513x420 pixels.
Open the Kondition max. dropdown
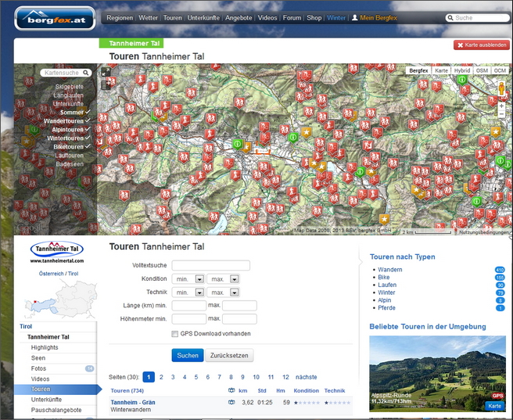[234, 278]
